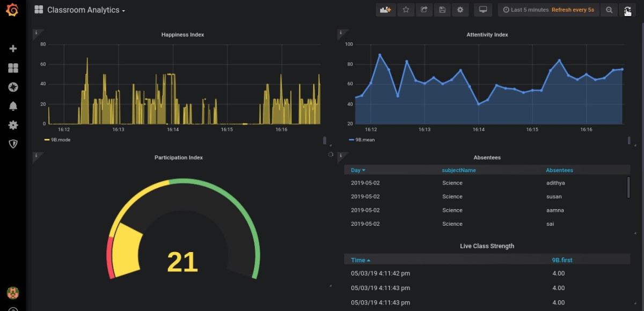644x311 pixels.
Task: Open the Alerting bell icon
Action: point(13,106)
